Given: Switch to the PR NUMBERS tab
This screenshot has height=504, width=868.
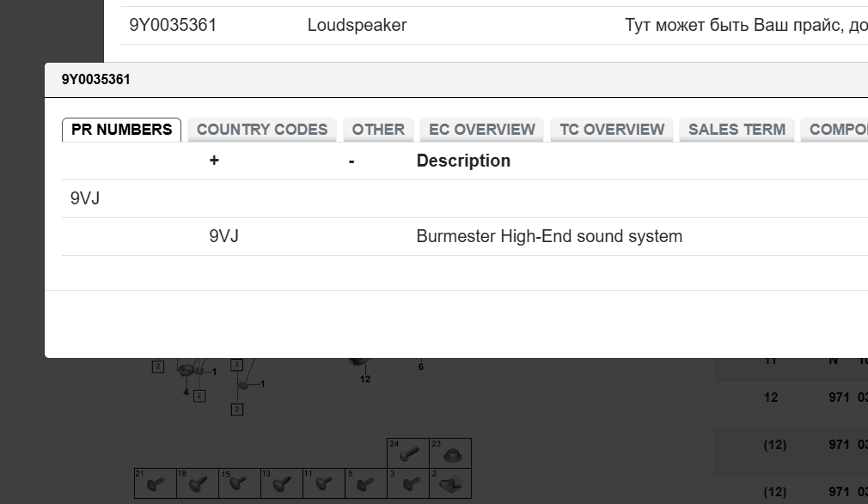Looking at the screenshot, I should pyautogui.click(x=121, y=130).
